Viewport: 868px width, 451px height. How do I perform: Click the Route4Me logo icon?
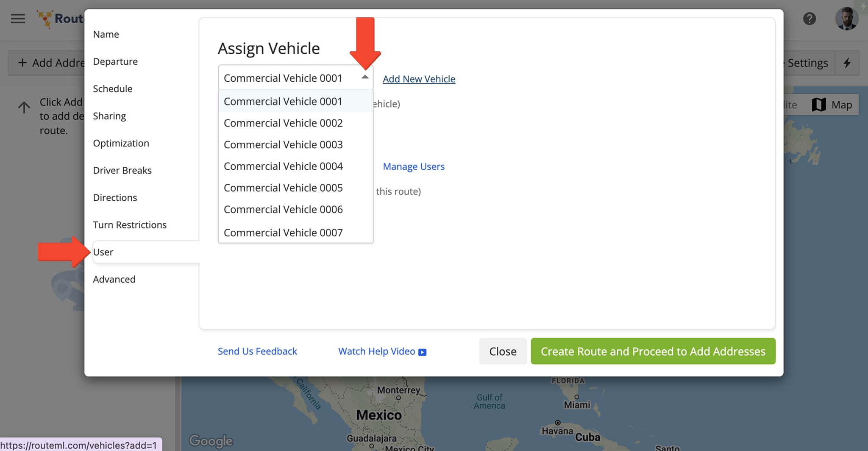45,19
